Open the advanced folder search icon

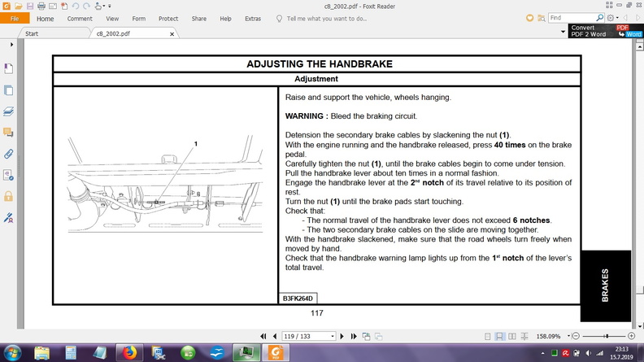click(542, 18)
